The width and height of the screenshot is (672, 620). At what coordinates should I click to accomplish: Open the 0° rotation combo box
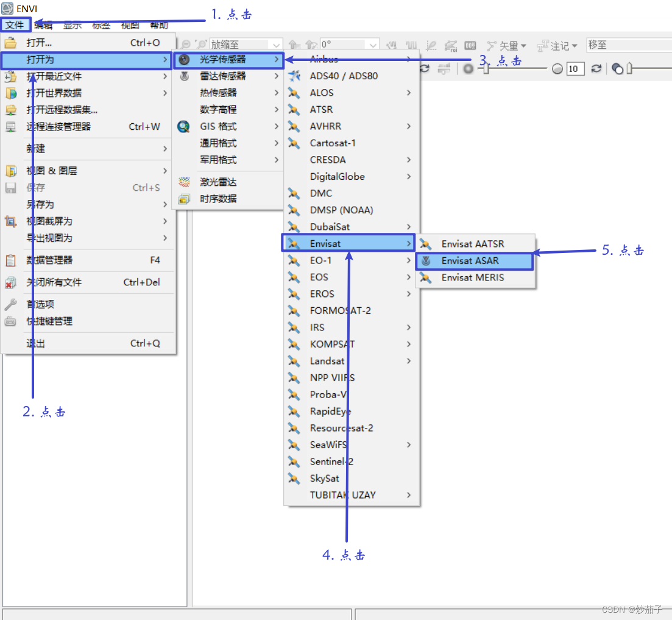pos(373,45)
